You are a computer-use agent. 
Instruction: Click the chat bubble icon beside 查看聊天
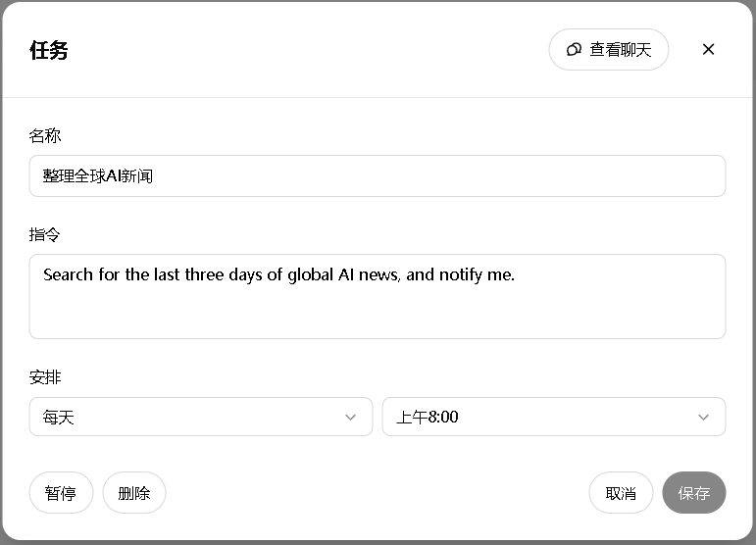[x=574, y=49]
